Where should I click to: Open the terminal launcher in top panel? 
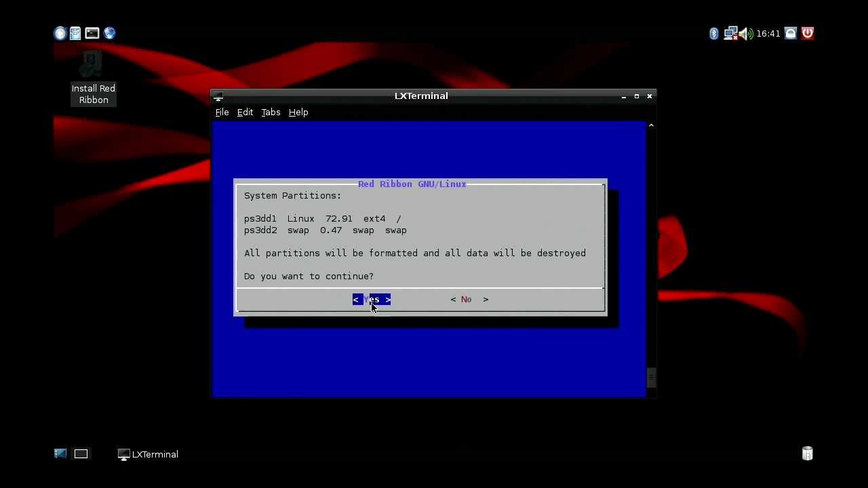92,33
